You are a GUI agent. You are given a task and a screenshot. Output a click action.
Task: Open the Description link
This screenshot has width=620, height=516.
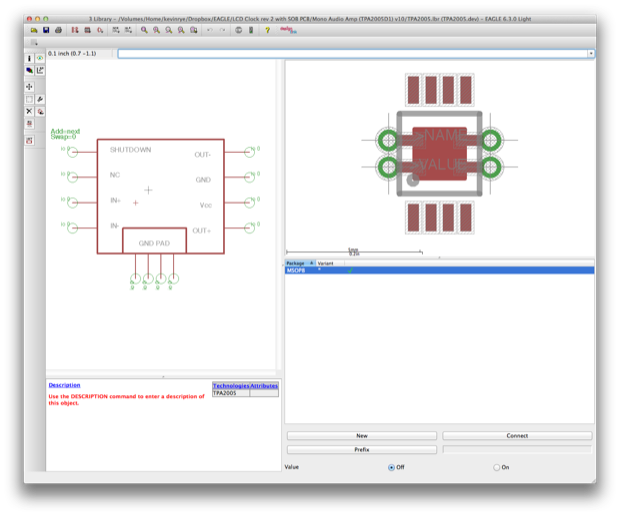[64, 385]
